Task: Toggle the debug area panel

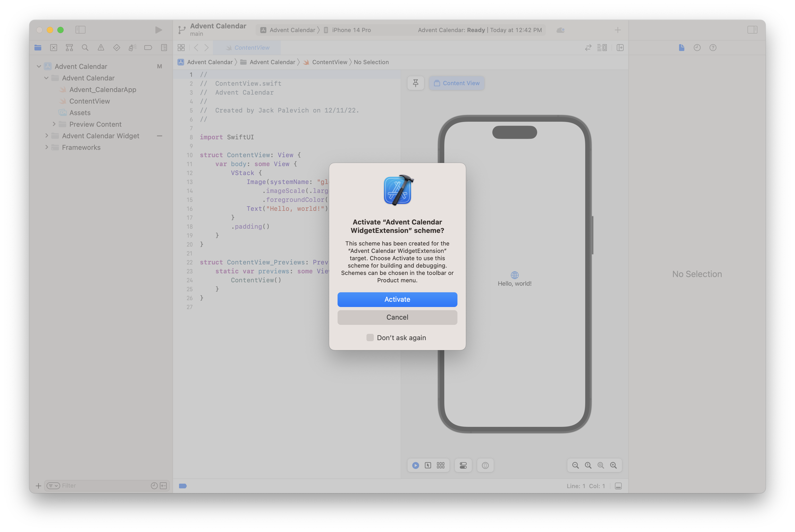Action: [618, 486]
